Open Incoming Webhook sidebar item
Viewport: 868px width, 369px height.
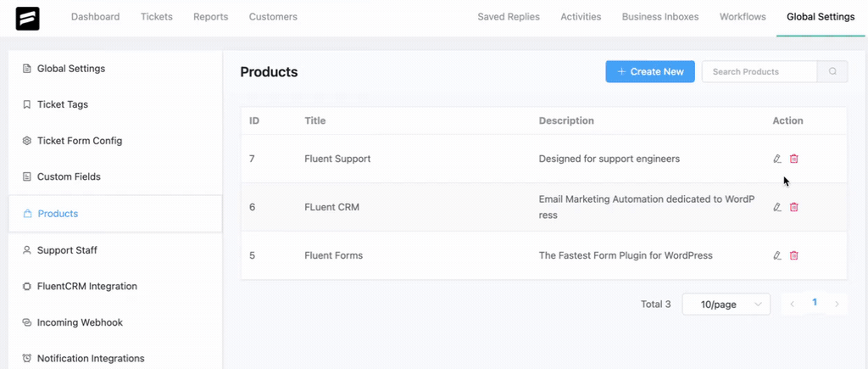click(x=115, y=322)
